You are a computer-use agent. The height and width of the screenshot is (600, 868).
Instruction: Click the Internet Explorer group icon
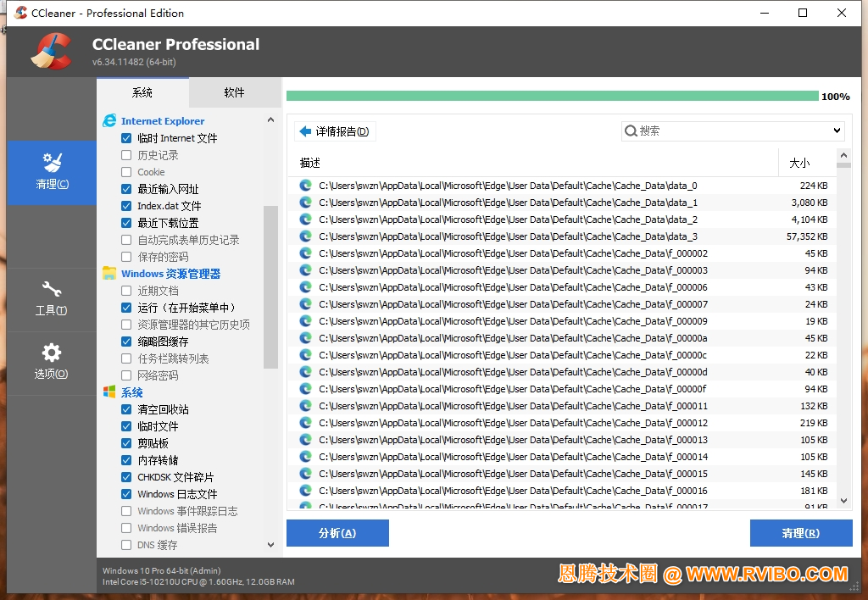point(109,120)
